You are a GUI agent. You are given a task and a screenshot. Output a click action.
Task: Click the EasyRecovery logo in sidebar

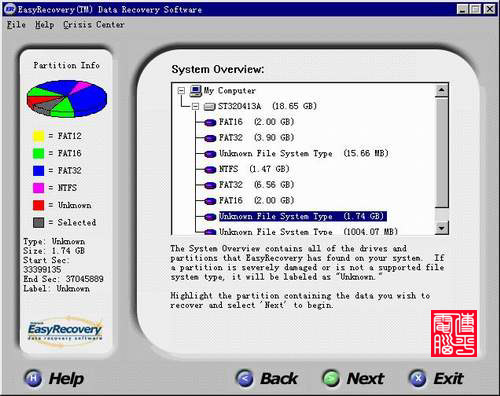tap(65, 331)
